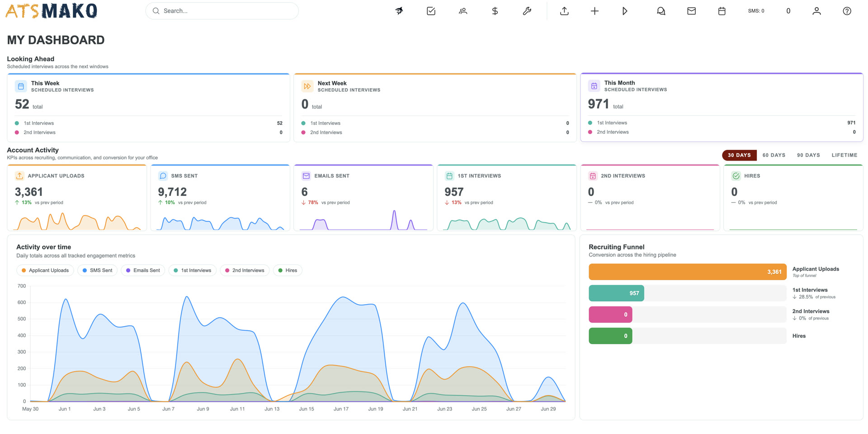Open the checkmark tasks icon

click(x=431, y=11)
